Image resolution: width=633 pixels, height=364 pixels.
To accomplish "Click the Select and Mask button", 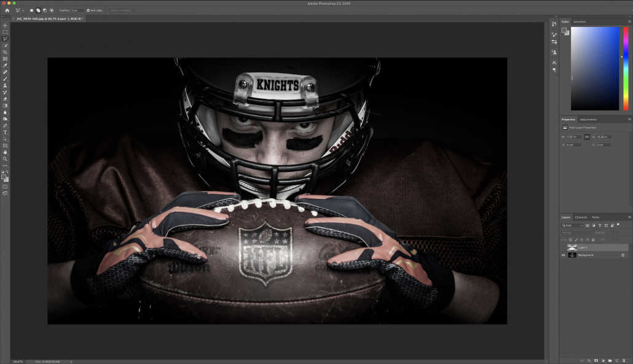I will coord(121,10).
